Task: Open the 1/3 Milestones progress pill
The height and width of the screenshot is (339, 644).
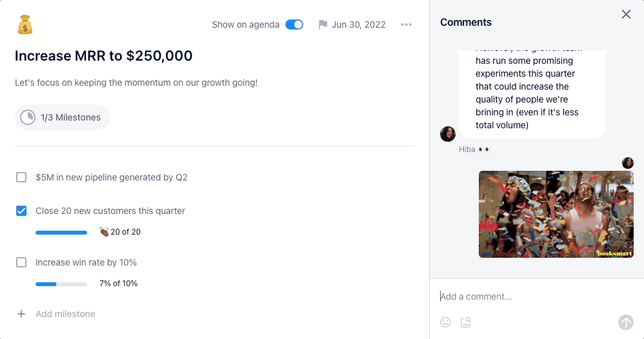Action: point(63,117)
